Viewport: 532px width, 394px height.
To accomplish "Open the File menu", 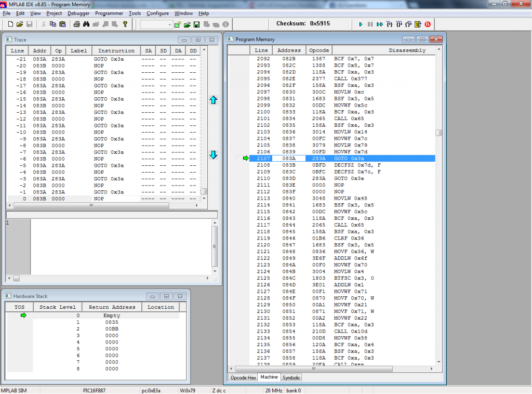I will (x=7, y=13).
